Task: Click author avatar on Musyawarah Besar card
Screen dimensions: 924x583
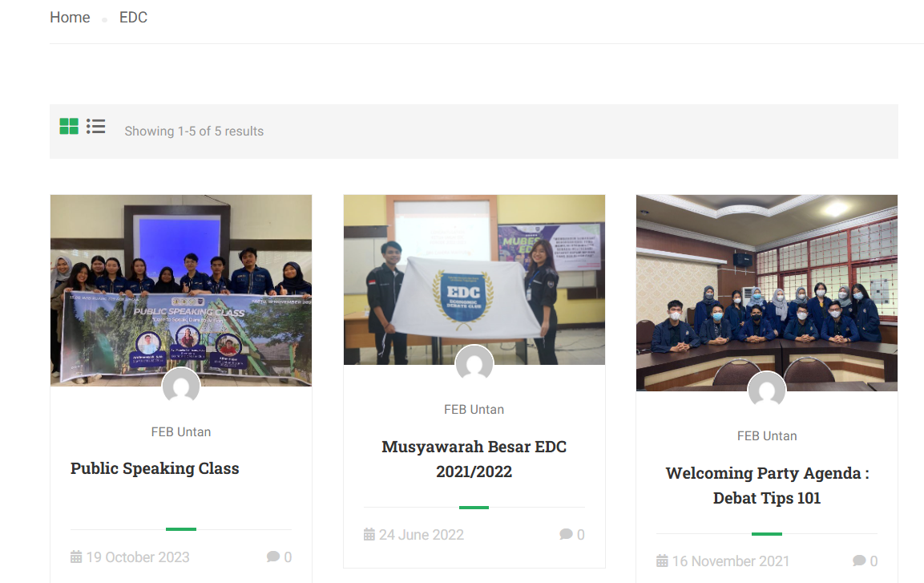Action: click(474, 364)
